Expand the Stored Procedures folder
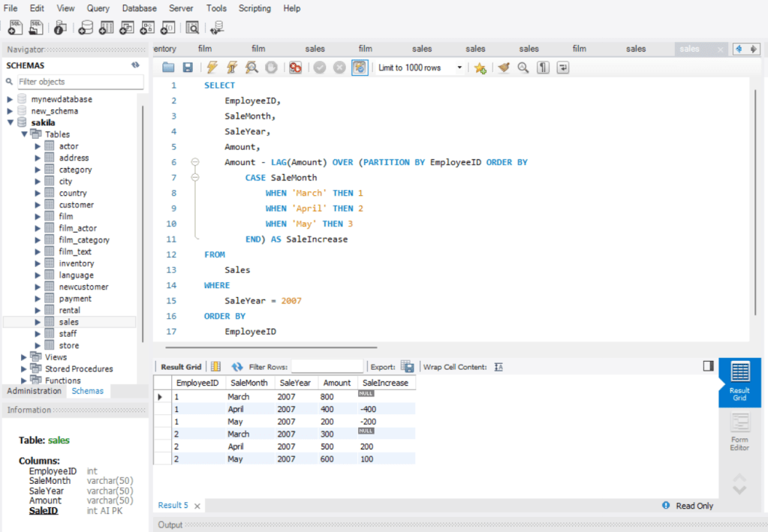This screenshot has width=768, height=532. [x=24, y=369]
